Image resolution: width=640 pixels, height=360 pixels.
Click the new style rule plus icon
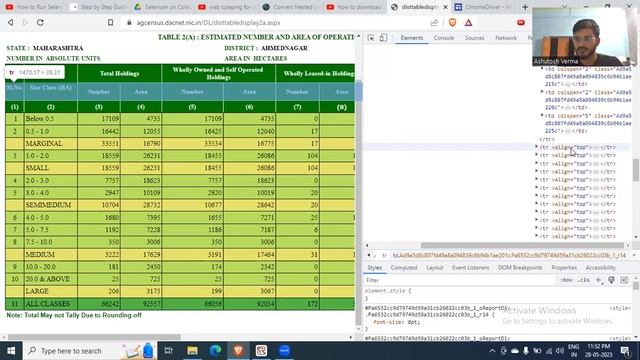pos(598,280)
